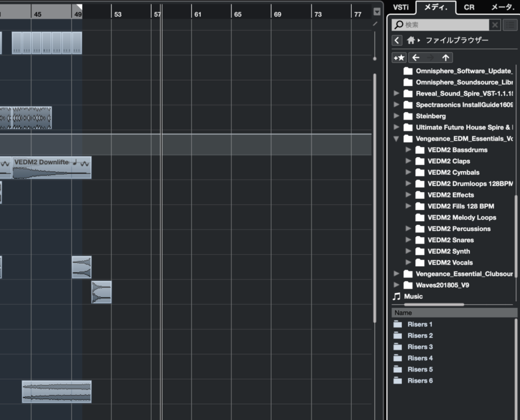Expand the VEDM2 Claps folder
Screen dimensions: 520x420
[408, 161]
